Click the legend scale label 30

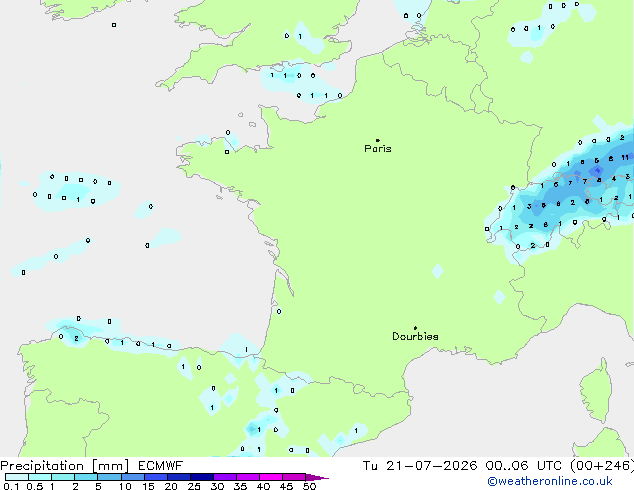(x=217, y=486)
